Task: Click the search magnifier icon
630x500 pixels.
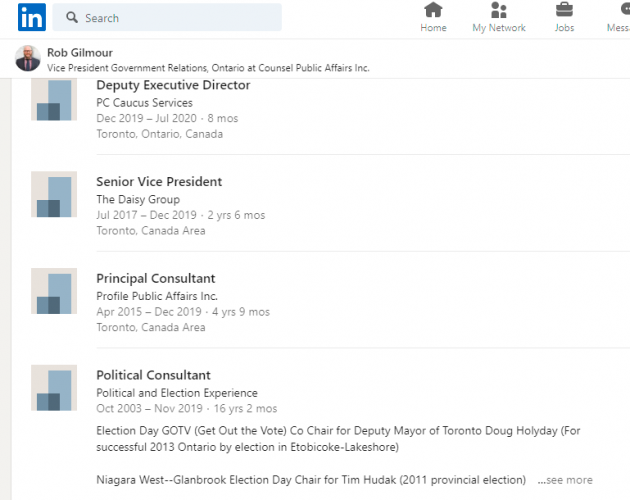Action: pos(72,17)
